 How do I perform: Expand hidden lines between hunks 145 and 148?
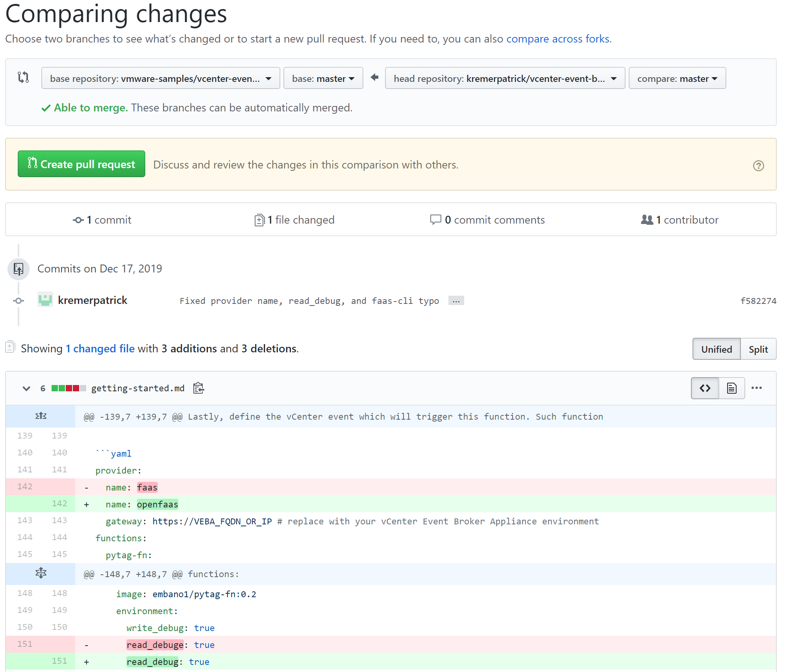pyautogui.click(x=41, y=573)
